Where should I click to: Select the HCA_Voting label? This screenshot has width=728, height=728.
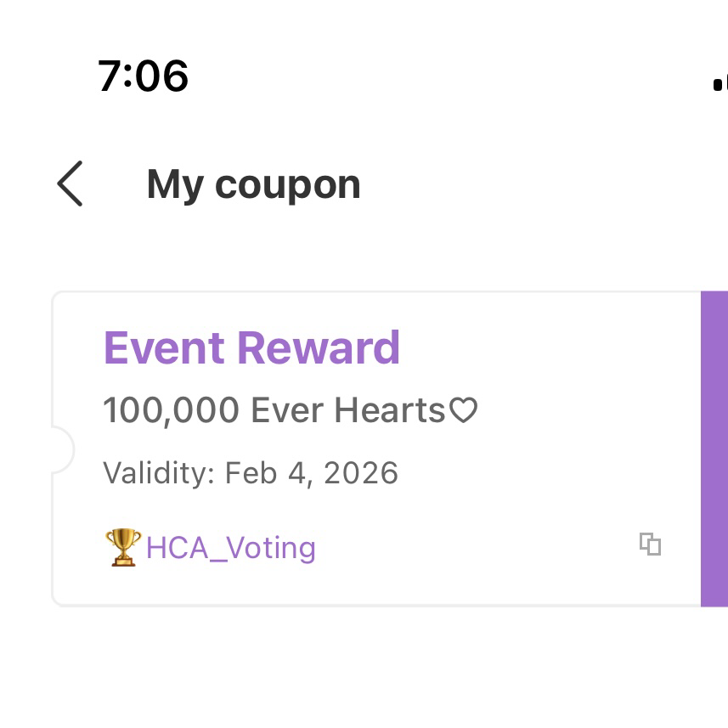click(230, 548)
